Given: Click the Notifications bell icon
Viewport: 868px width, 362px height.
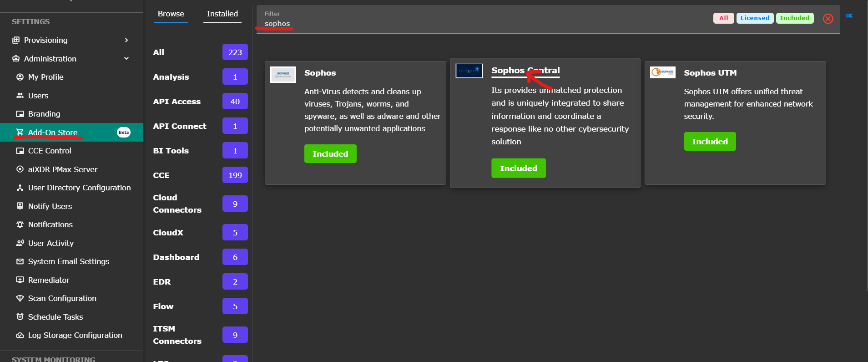Looking at the screenshot, I should 20,224.
